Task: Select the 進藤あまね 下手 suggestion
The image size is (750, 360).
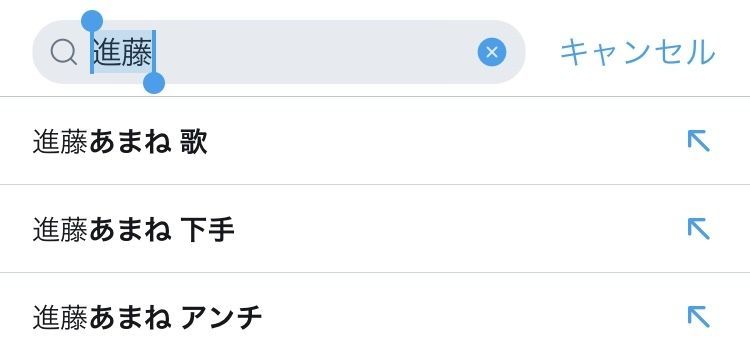Action: click(375, 229)
